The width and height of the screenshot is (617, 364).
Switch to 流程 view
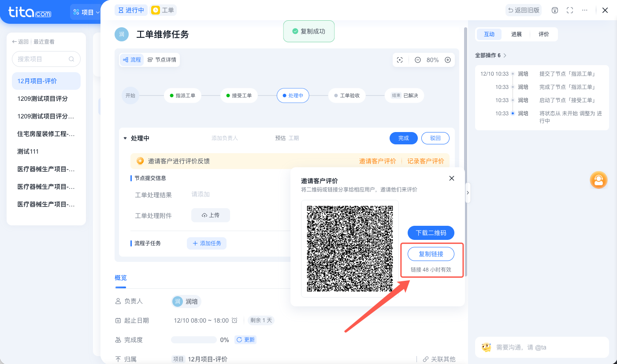click(132, 60)
